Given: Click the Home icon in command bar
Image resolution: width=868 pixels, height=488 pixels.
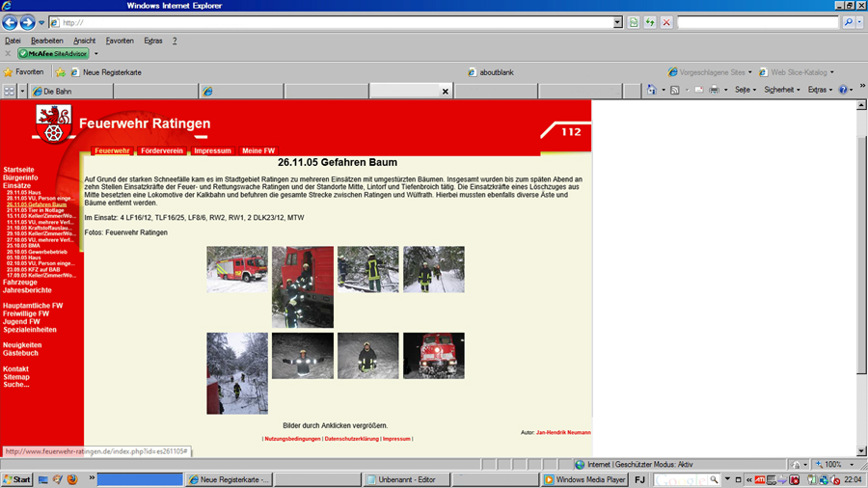Looking at the screenshot, I should coord(652,90).
